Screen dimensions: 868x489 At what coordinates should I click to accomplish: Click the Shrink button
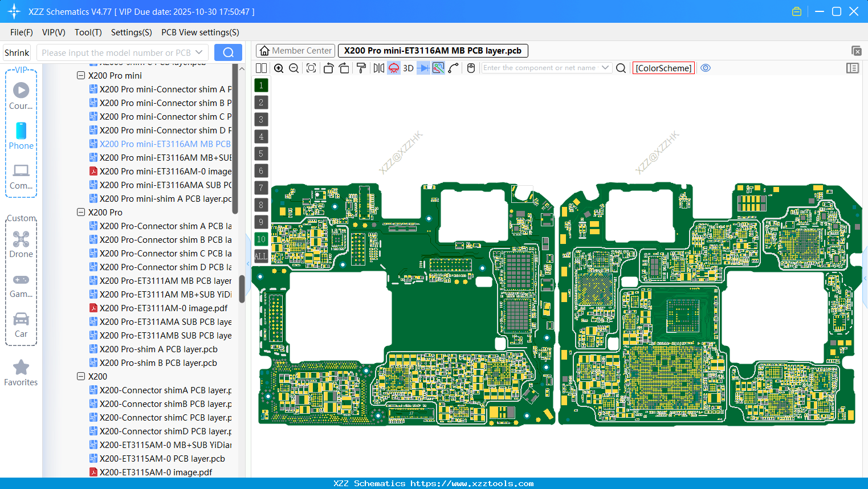[x=17, y=52]
